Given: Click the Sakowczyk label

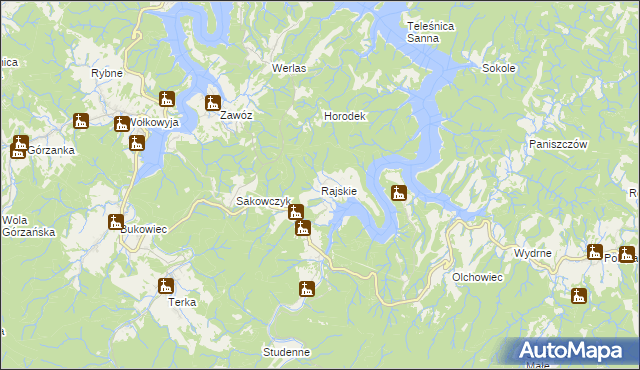Looking at the screenshot, I should (x=263, y=201).
